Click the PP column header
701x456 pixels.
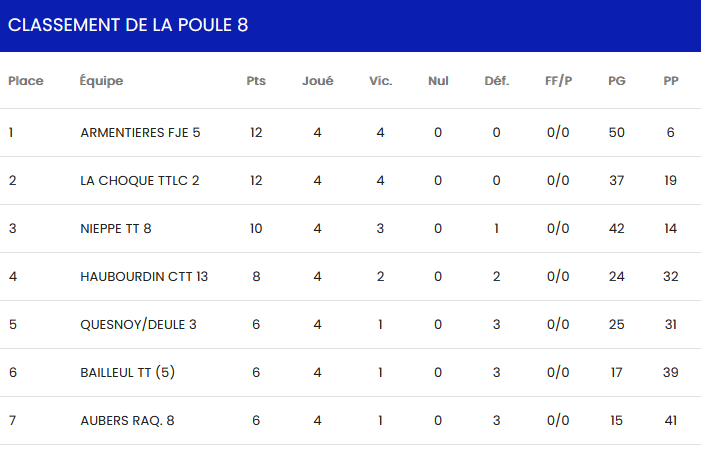click(x=670, y=81)
